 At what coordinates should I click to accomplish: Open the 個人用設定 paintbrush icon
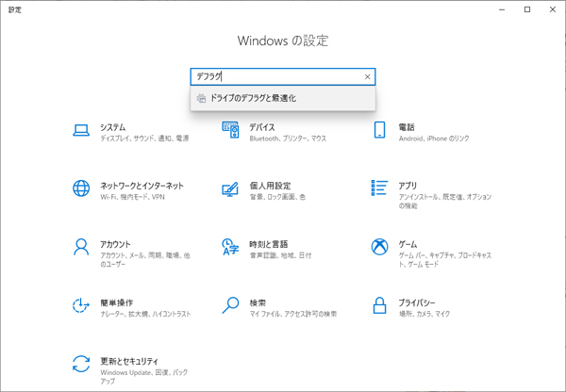[230, 189]
